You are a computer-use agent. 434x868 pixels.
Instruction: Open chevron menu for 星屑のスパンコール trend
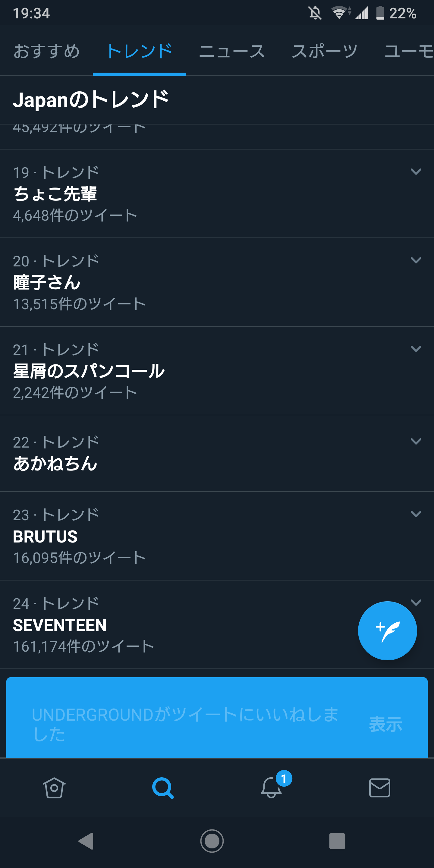416,349
